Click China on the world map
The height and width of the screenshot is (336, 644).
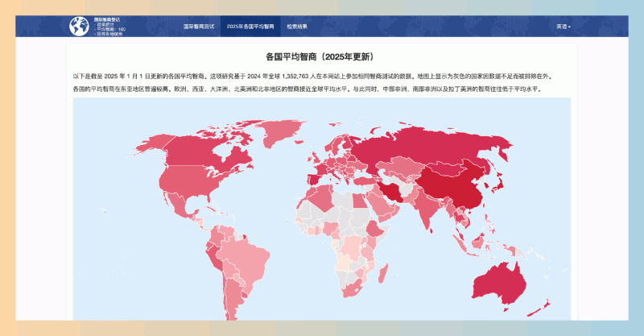coord(454,185)
